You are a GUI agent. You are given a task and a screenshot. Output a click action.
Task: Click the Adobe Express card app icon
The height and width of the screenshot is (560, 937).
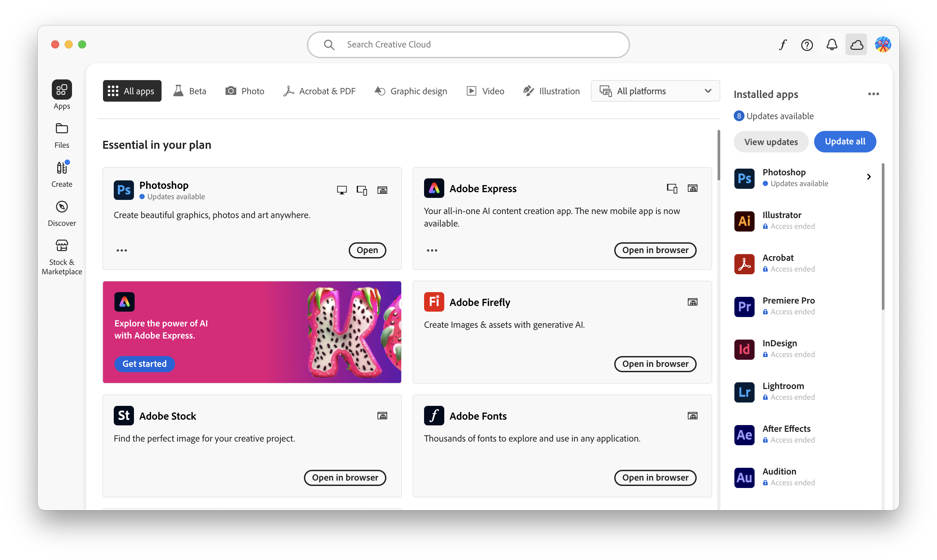[x=434, y=188]
